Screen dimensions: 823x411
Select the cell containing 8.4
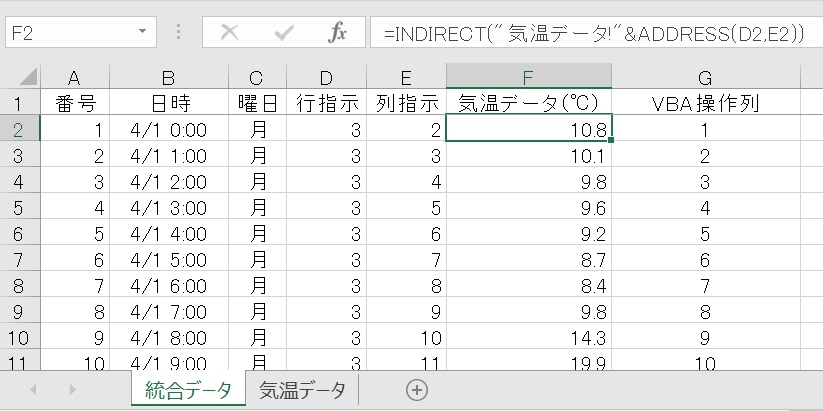(529, 286)
